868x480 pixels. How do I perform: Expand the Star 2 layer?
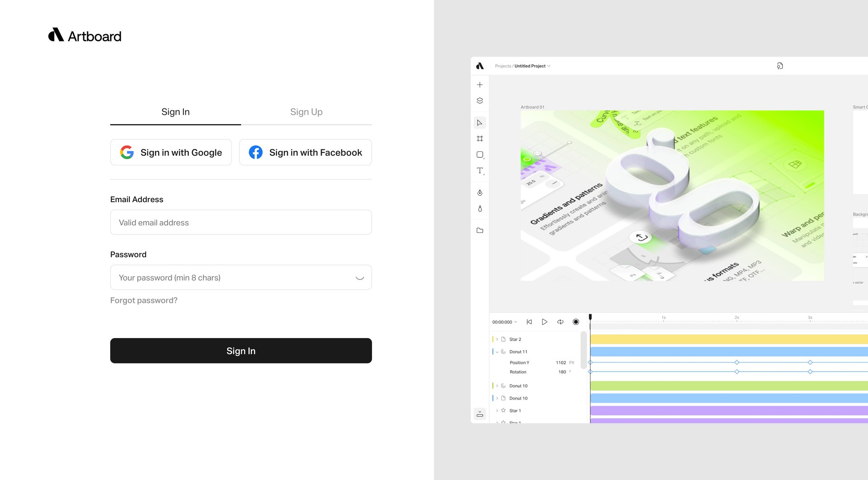[x=497, y=339]
